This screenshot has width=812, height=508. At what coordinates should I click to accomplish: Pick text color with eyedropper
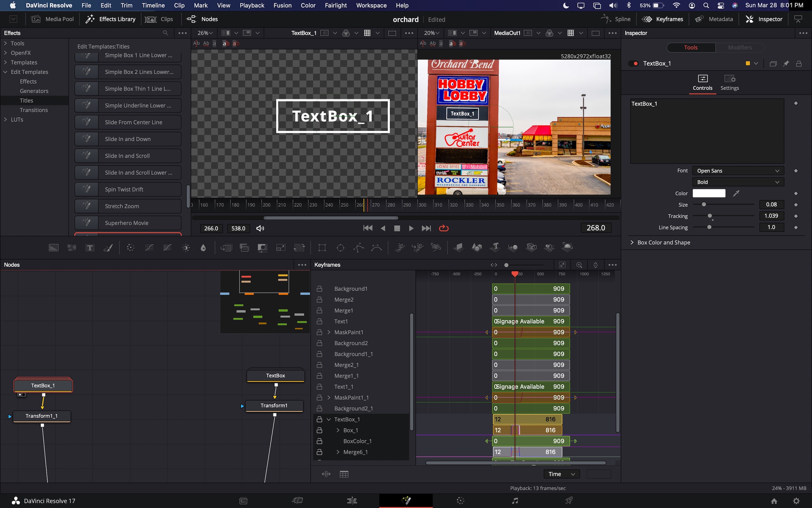click(736, 193)
